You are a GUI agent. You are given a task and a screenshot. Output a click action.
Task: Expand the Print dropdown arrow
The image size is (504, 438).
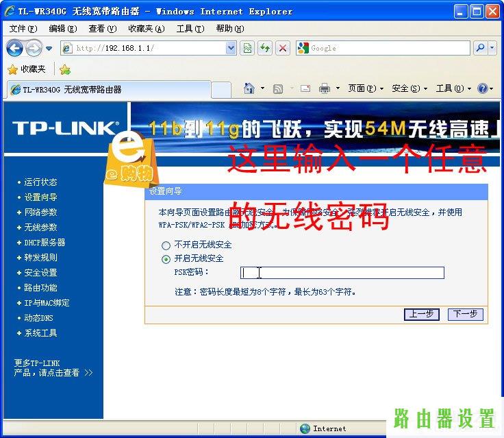[x=338, y=88]
